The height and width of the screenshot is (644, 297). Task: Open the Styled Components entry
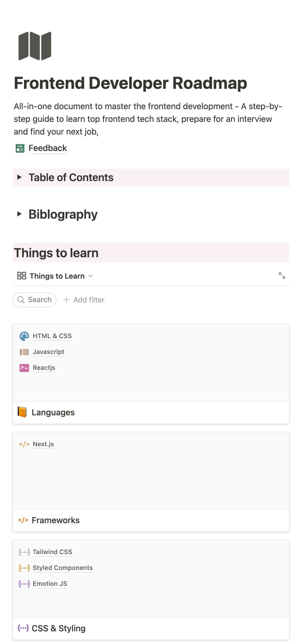pos(63,568)
